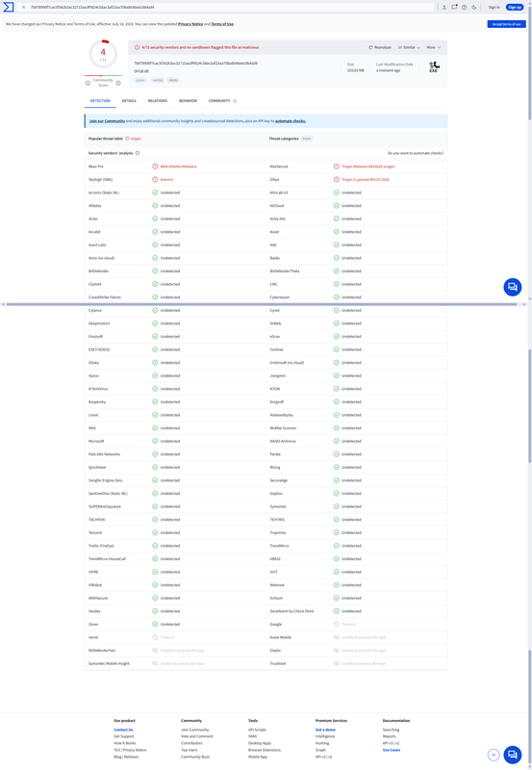Screen dimensions: 532x770
Task: Vote negative on Community Score X icon
Action: click(88, 83)
